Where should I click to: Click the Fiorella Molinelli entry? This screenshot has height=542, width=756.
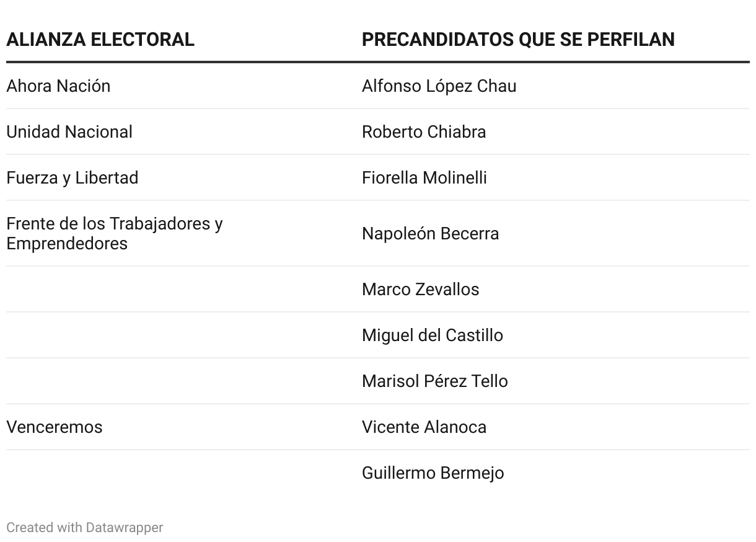coord(424,177)
